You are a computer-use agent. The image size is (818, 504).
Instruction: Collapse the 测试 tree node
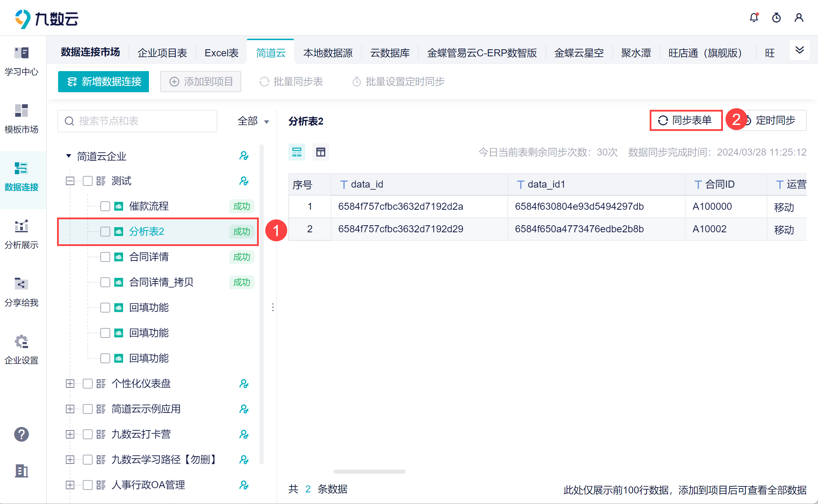tap(70, 181)
